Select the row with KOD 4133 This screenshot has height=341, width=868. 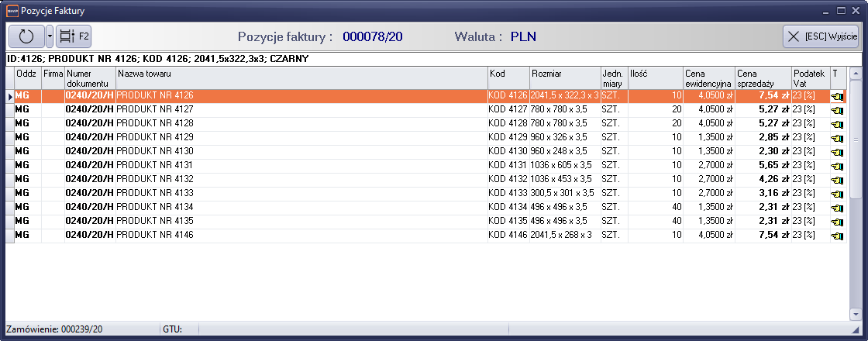tap(508, 193)
